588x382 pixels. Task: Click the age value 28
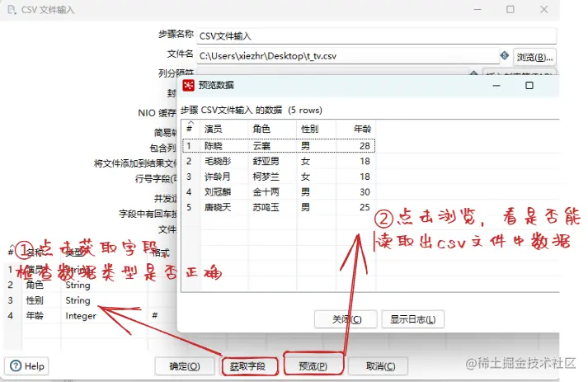(x=365, y=145)
